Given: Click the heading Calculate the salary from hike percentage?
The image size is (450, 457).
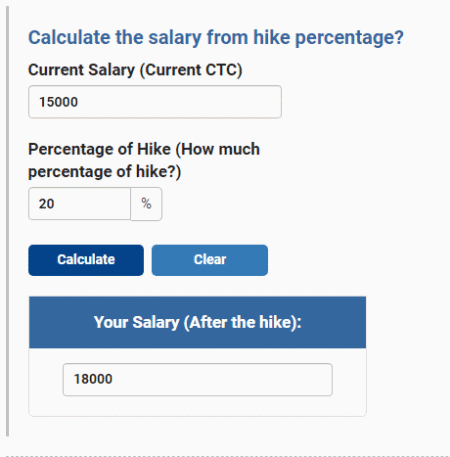Looking at the screenshot, I should 216,37.
